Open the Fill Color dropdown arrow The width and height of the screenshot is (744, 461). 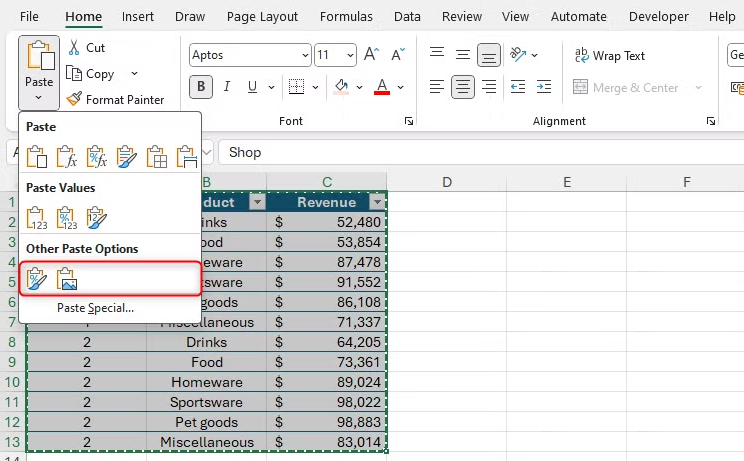tap(359, 87)
